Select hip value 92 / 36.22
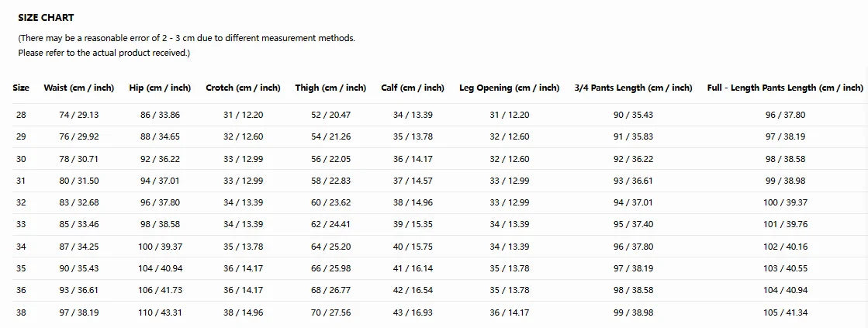The height and width of the screenshot is (328, 868). (x=160, y=159)
